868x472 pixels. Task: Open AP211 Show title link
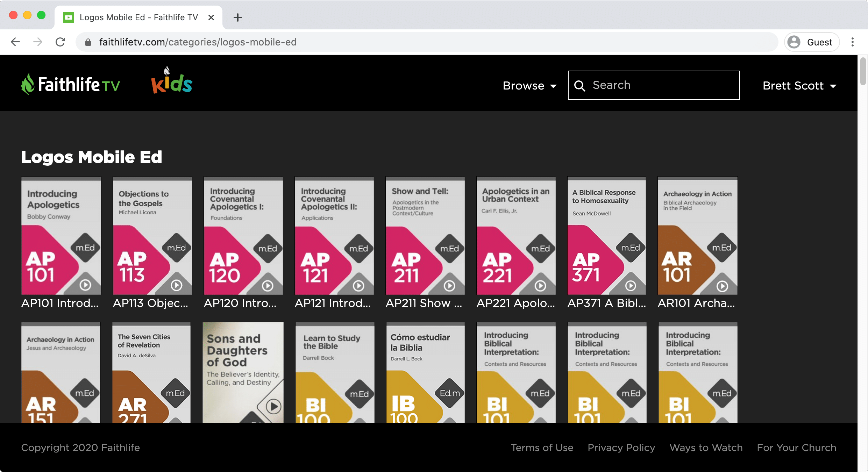[x=424, y=303]
